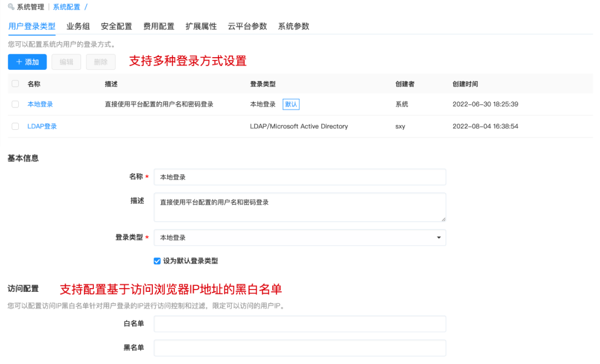This screenshot has height=364, width=600.
Task: Click the 系统管理 gear icon in breadcrumb
Action: click(11, 7)
